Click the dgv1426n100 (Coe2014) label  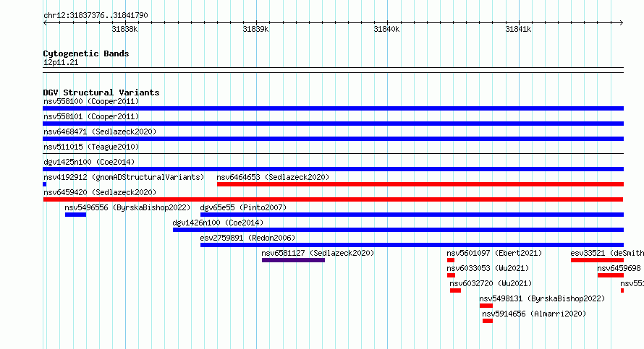[x=218, y=223]
